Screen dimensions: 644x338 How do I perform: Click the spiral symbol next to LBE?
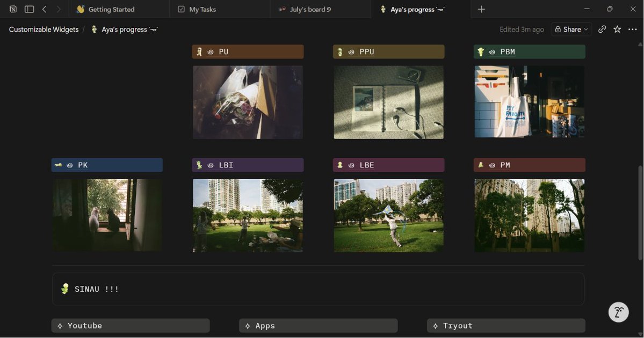351,165
